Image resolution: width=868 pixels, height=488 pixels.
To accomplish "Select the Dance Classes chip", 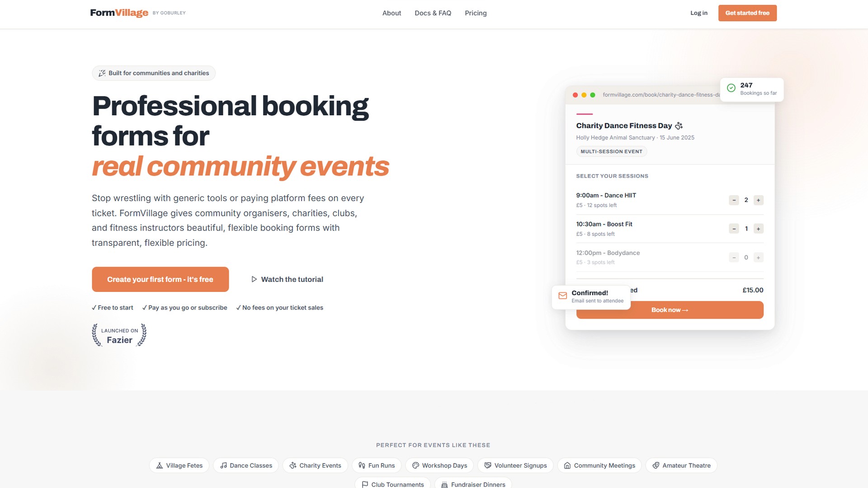I will pos(245,465).
